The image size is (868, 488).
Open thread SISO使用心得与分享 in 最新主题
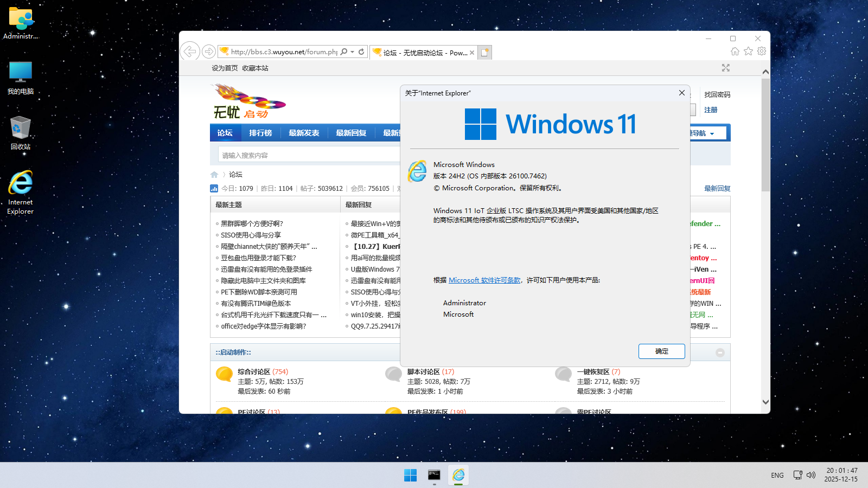tap(251, 235)
